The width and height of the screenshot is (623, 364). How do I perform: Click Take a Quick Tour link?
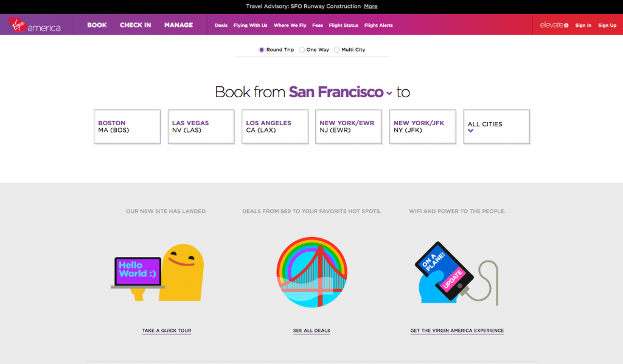167,331
